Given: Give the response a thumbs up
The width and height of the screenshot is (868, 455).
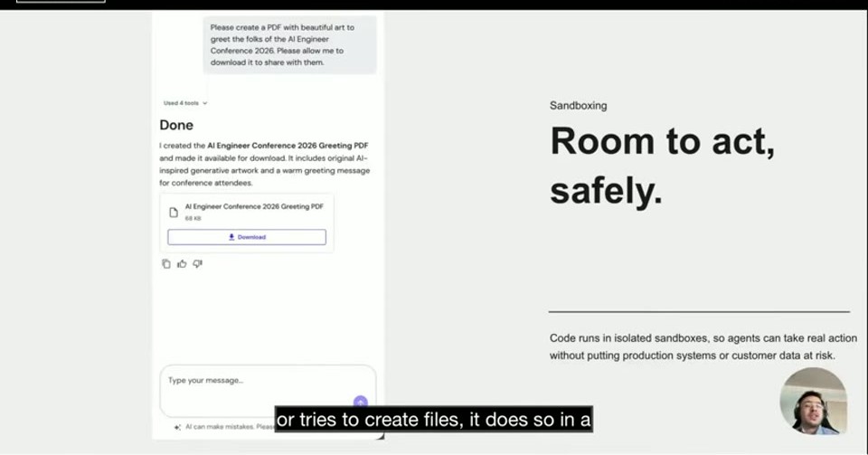Looking at the screenshot, I should pos(182,264).
